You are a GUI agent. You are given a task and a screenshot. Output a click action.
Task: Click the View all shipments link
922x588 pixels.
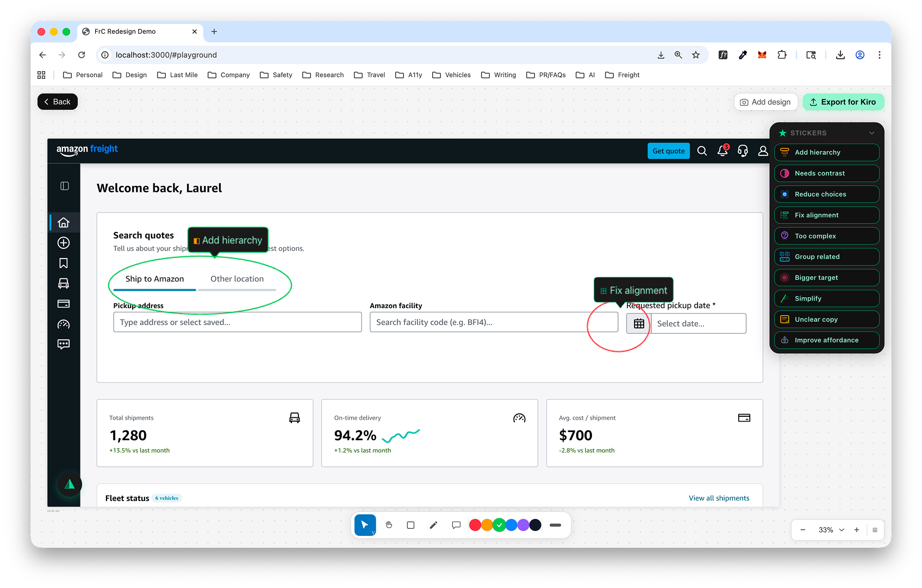[x=719, y=498]
